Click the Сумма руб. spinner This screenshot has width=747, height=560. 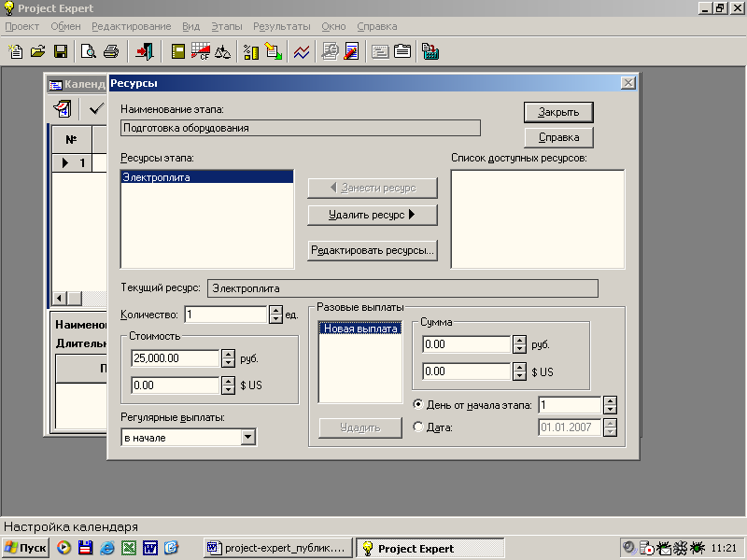point(520,344)
